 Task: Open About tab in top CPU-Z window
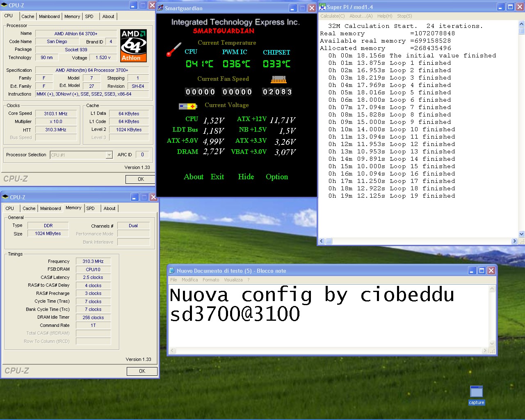pos(108,16)
